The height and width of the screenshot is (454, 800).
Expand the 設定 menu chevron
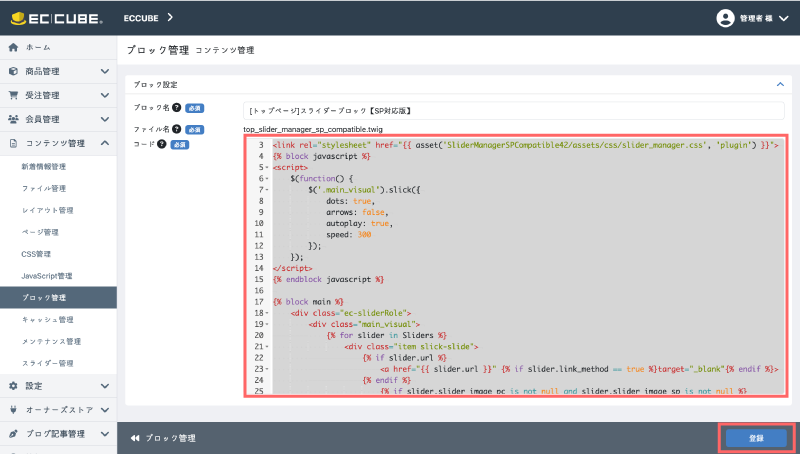tap(105, 386)
